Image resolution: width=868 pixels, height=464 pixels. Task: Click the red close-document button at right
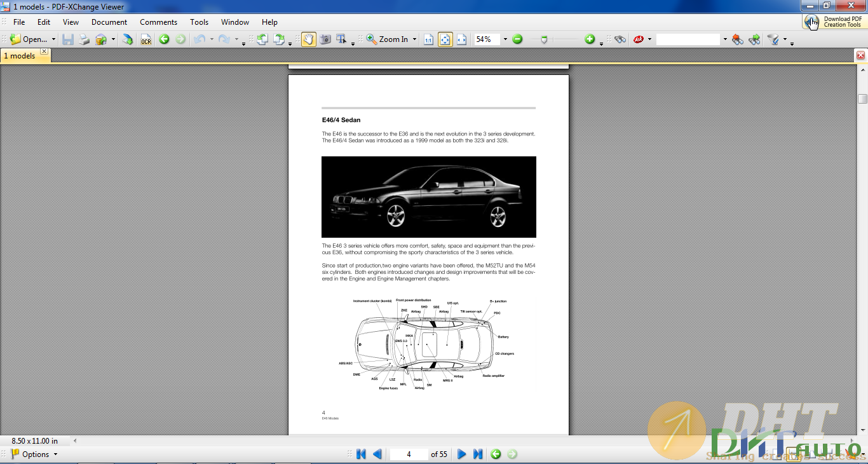click(861, 55)
